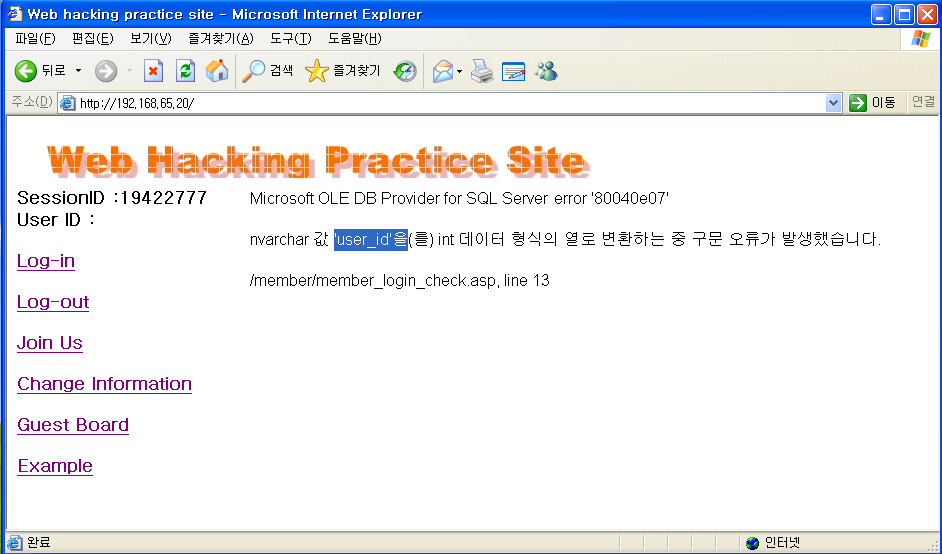Click highlighted 'user_id' text in error message

pyautogui.click(x=371, y=239)
